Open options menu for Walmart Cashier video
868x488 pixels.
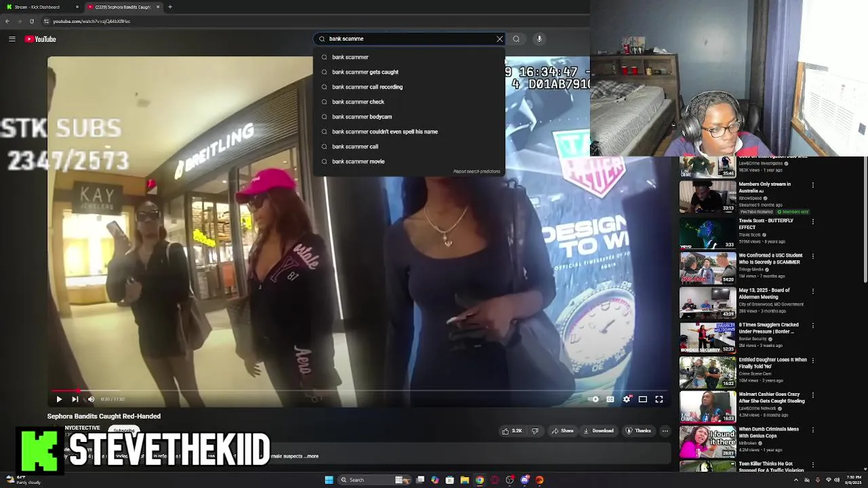pos(812,394)
